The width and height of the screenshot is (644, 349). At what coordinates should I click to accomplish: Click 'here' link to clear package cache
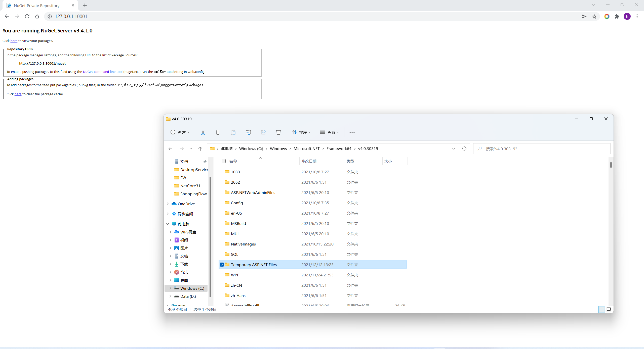coord(18,94)
